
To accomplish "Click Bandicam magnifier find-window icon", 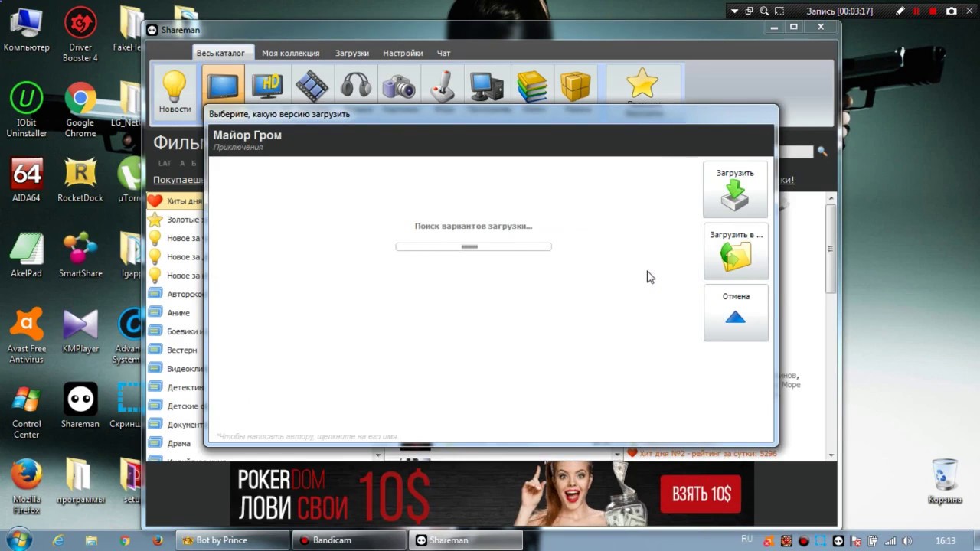I will [764, 11].
